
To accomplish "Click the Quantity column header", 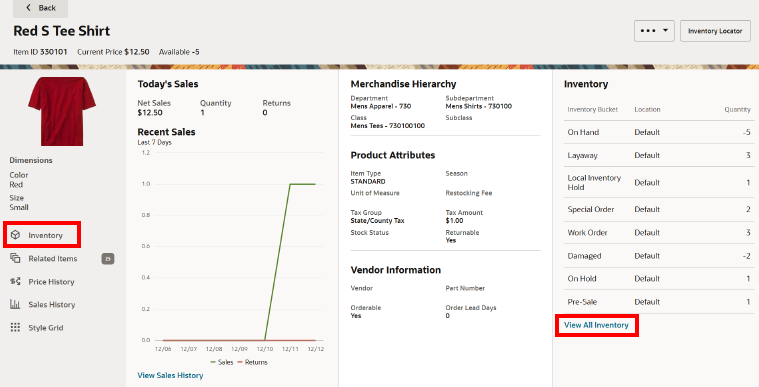I will [737, 109].
